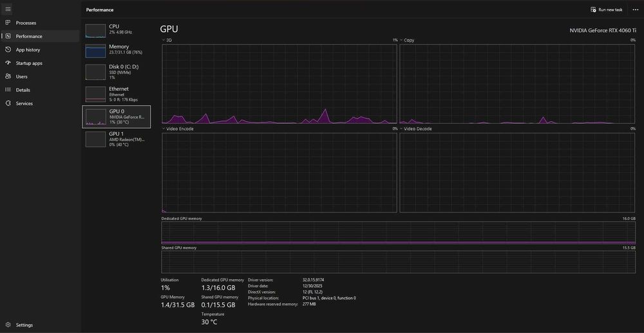The height and width of the screenshot is (333, 644).
Task: Open the Video Decode graph dropdown
Action: pos(401,129)
